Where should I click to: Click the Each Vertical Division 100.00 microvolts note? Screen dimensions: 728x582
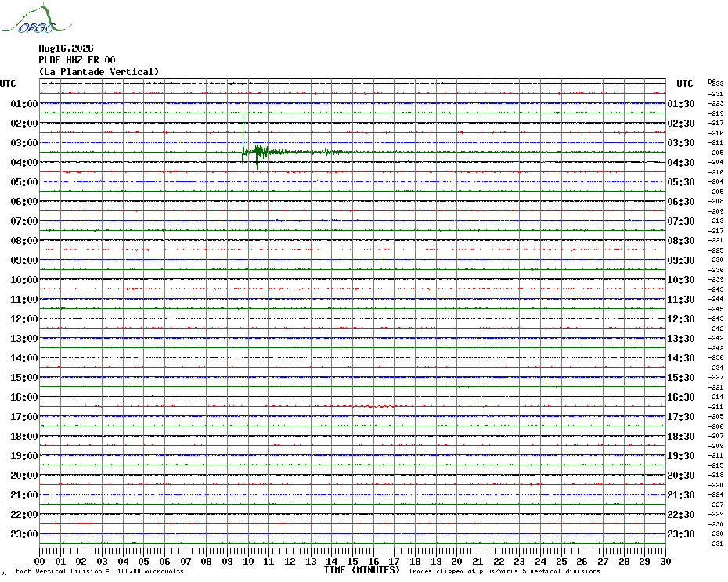click(99, 571)
